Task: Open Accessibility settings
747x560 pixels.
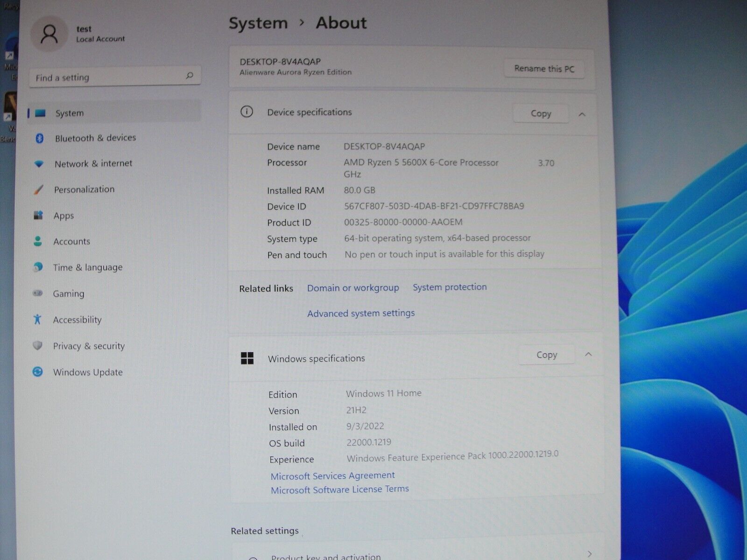Action: (x=77, y=320)
